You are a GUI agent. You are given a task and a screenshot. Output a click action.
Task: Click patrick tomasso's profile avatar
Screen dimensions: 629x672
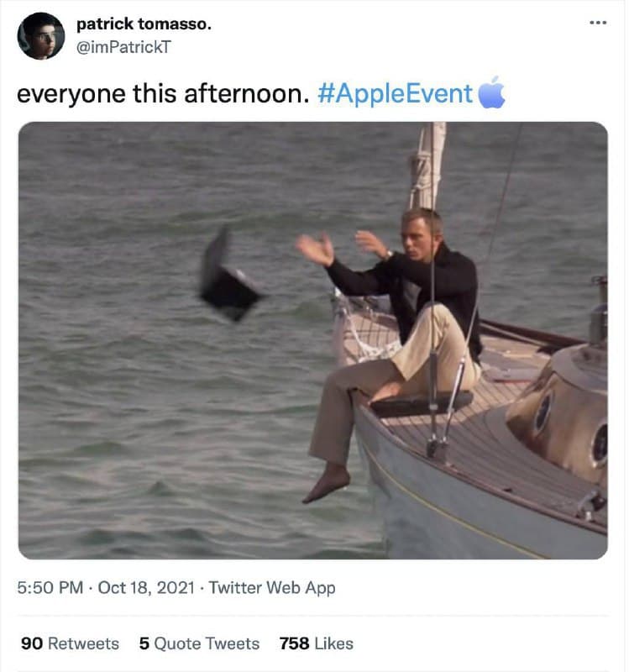point(40,36)
